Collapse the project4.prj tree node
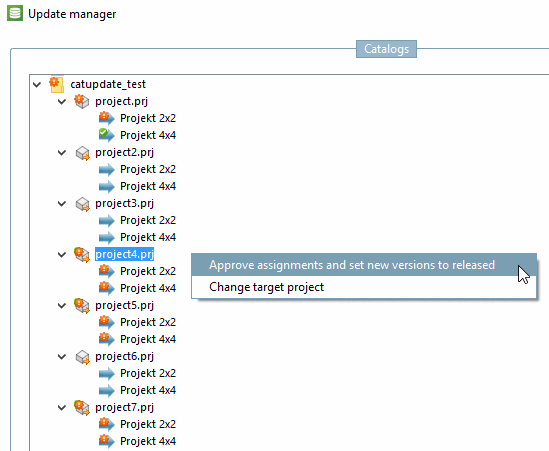This screenshot has width=549, height=451. click(62, 255)
